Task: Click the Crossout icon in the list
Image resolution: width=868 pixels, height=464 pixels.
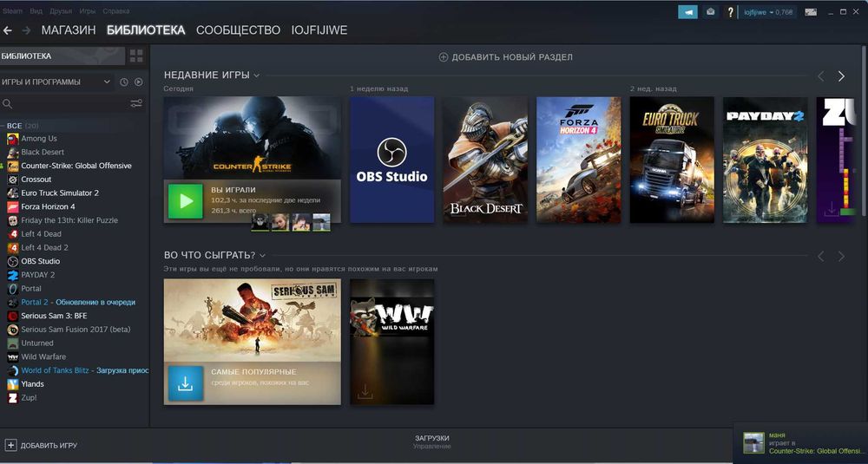Action: click(12, 180)
